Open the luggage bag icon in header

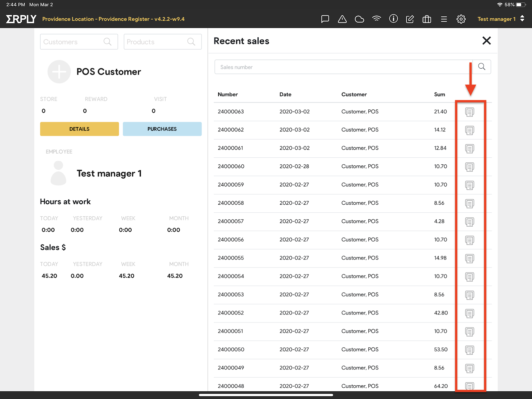tap(427, 19)
